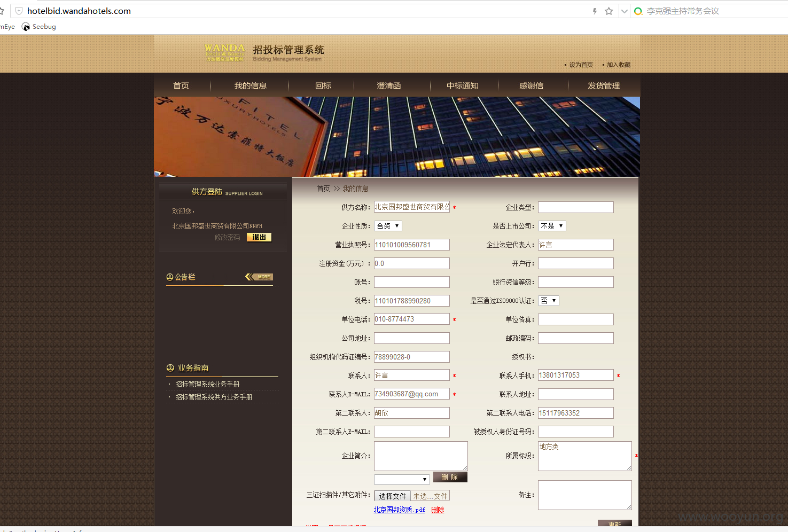Click the 银行资信等级 input field
The width and height of the screenshot is (788, 532).
(576, 282)
